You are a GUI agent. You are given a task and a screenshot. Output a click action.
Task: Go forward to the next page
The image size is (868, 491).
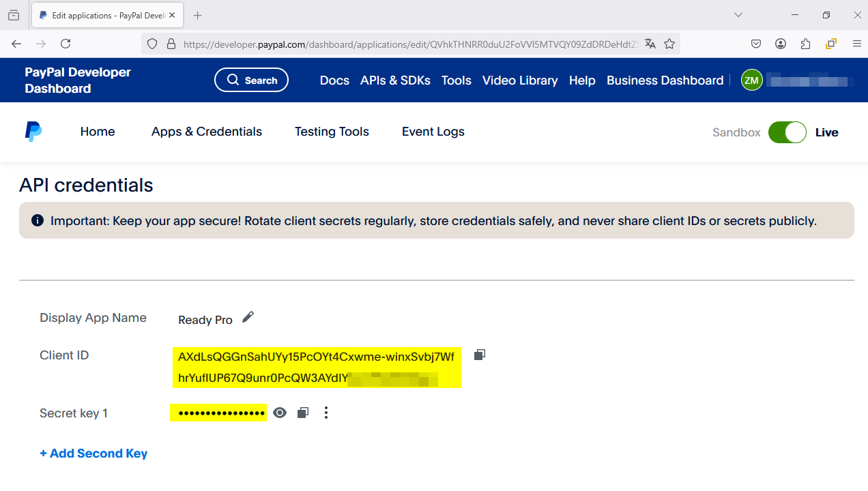41,44
